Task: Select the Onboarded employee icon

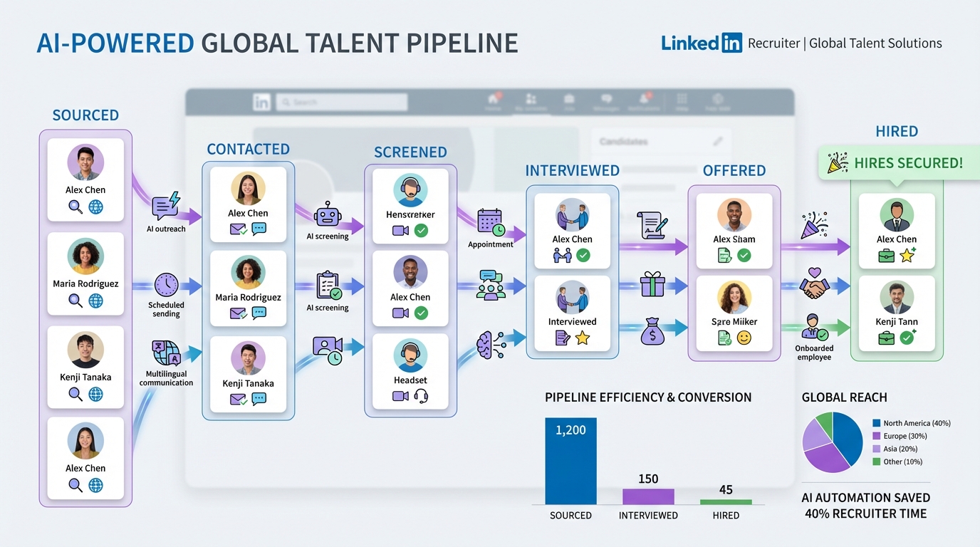Action: (x=814, y=328)
